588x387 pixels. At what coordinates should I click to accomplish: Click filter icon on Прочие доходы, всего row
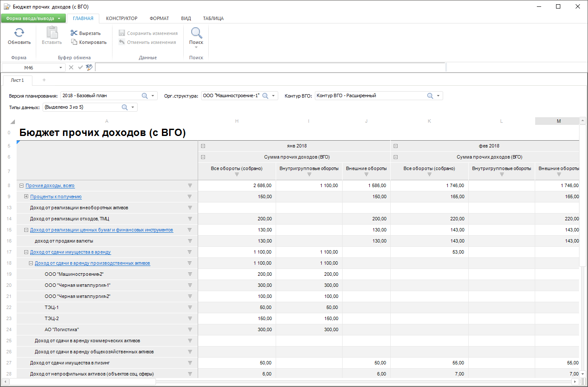190,185
